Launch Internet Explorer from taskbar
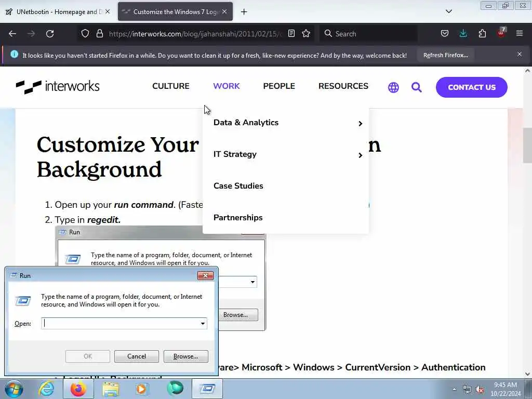This screenshot has height=399, width=532. (x=46, y=389)
